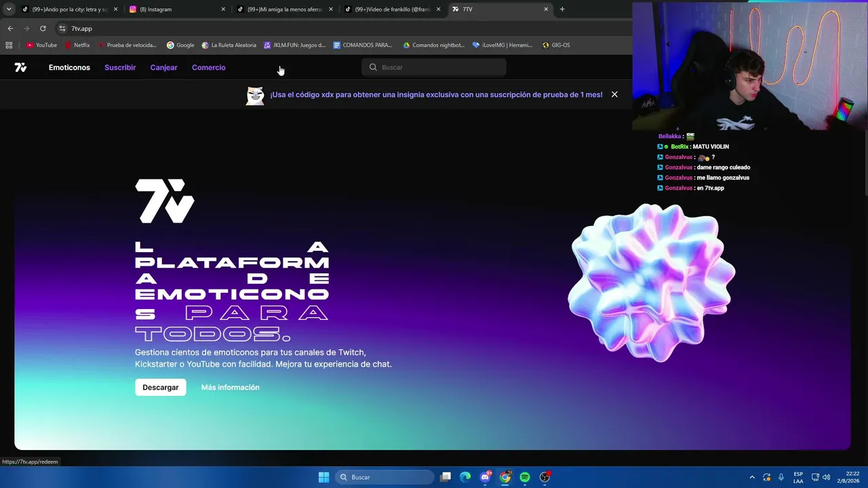Open the iLoveIMG bookmark
Viewport: 868px width, 488px height.
click(502, 45)
